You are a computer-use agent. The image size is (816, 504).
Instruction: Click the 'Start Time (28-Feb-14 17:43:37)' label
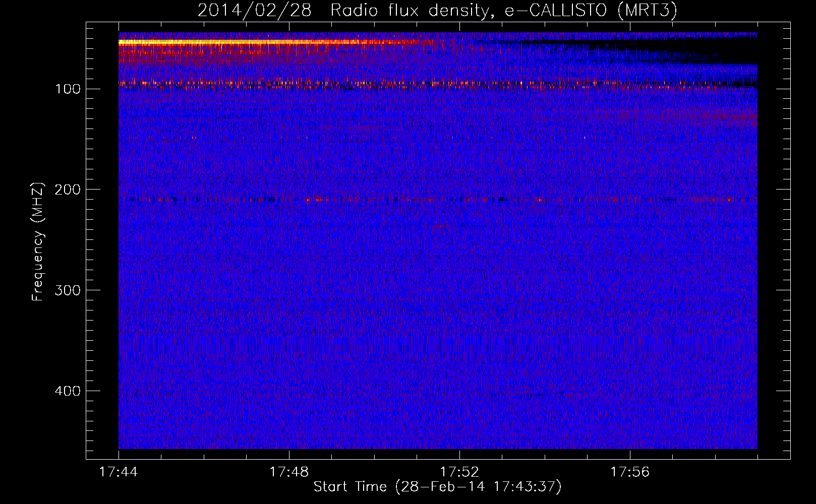(437, 487)
